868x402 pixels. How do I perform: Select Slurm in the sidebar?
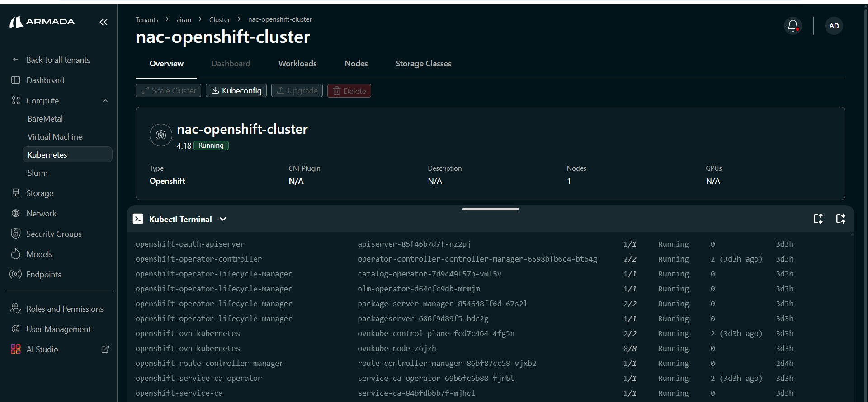(38, 173)
